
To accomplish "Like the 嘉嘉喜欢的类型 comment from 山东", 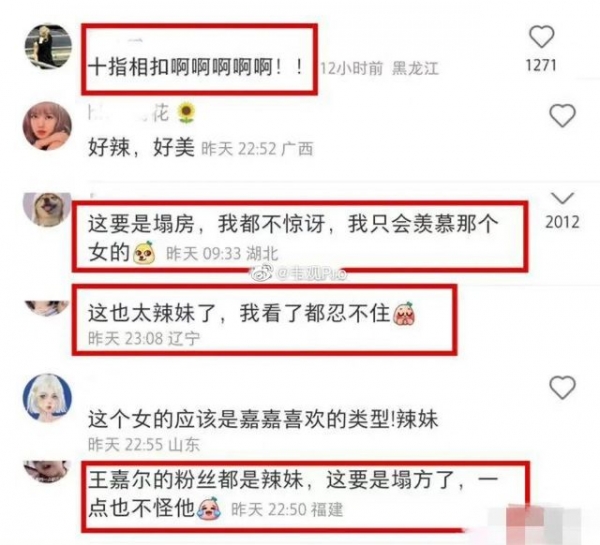I will click(562, 388).
